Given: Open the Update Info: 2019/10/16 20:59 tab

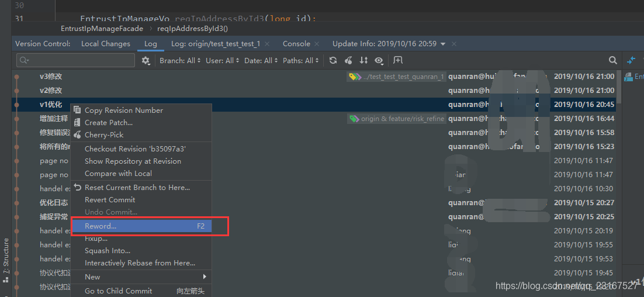Looking at the screenshot, I should (x=385, y=43).
